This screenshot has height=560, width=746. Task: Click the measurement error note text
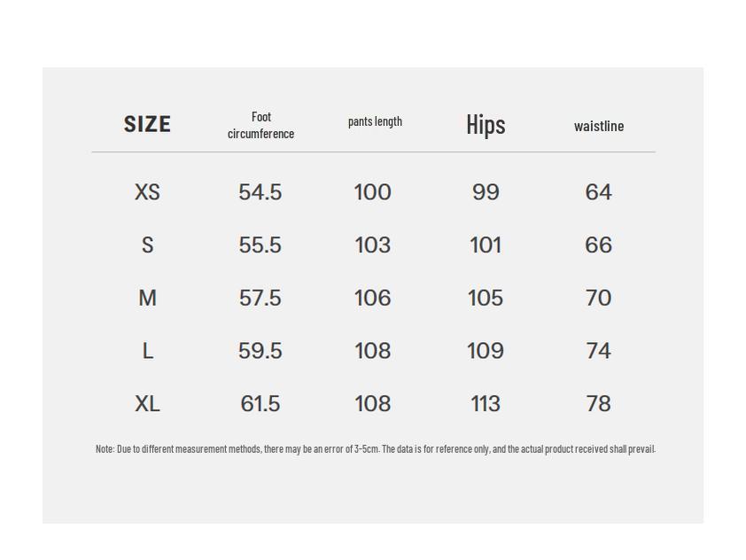[x=375, y=449]
